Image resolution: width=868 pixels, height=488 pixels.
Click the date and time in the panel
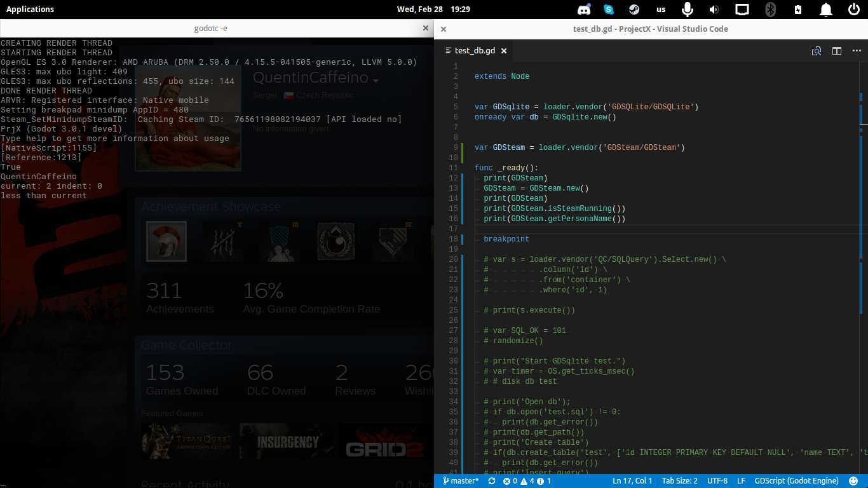[x=433, y=10]
